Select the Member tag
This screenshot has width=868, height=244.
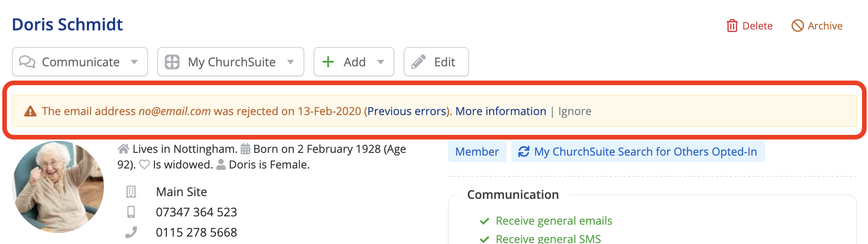pos(477,152)
